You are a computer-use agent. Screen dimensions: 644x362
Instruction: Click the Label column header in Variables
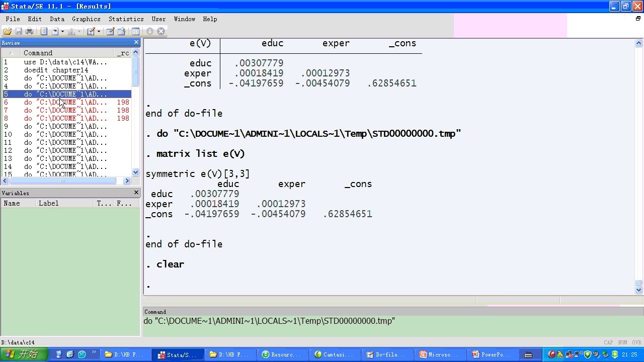point(65,203)
